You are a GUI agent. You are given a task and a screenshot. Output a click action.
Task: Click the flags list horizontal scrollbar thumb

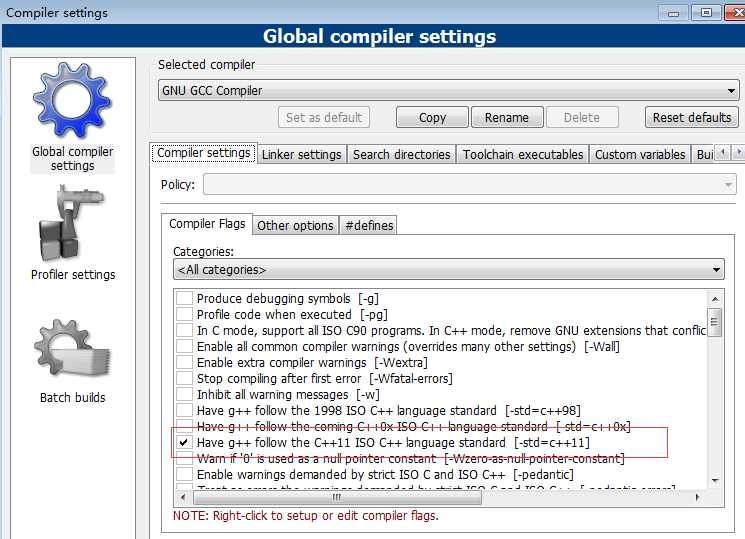[337, 498]
